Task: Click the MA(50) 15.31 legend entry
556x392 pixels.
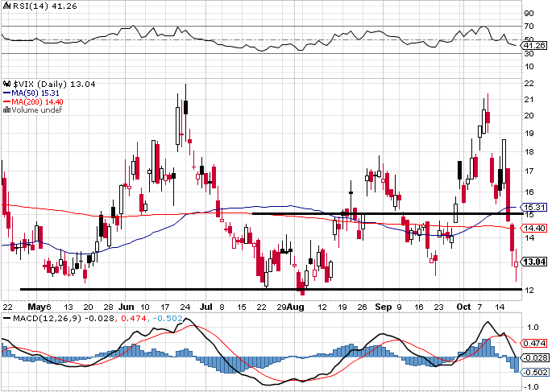Action: pyautogui.click(x=35, y=93)
